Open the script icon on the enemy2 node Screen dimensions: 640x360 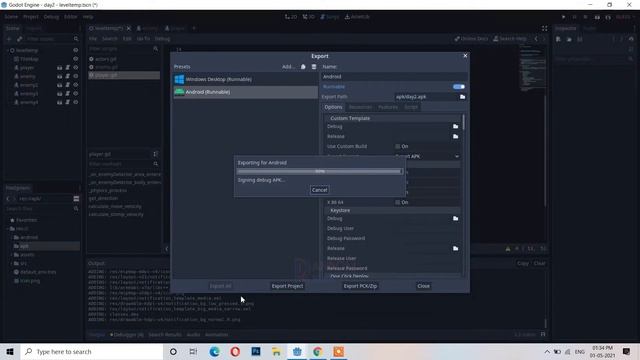coord(67,85)
